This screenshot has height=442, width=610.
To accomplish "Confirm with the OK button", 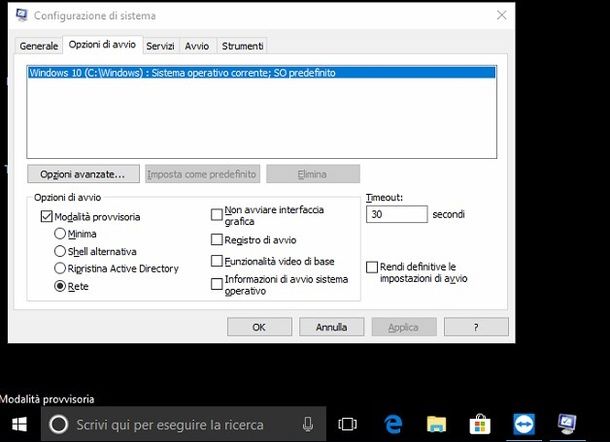I will (x=259, y=327).
